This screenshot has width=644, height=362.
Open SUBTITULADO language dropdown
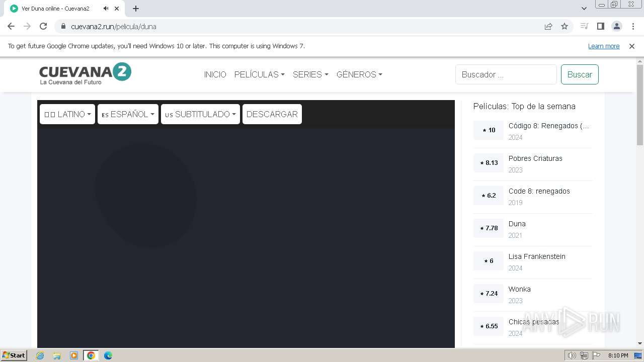coord(200,114)
